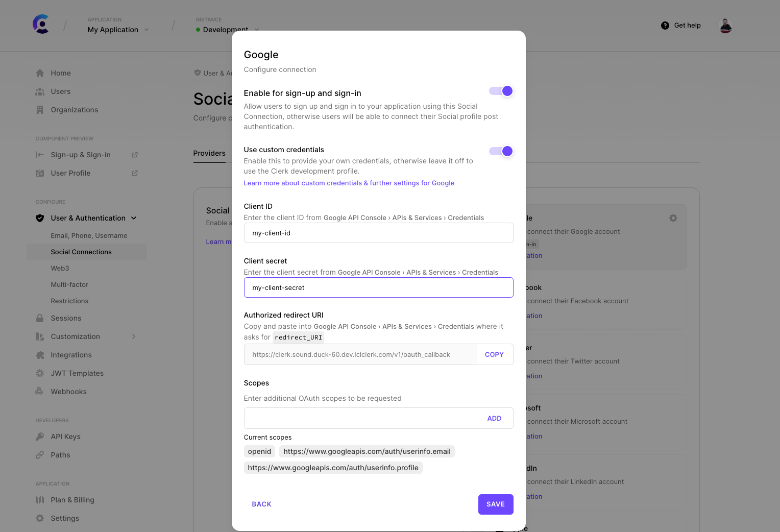Click ADD to add scope
This screenshot has height=532, width=780.
point(494,418)
